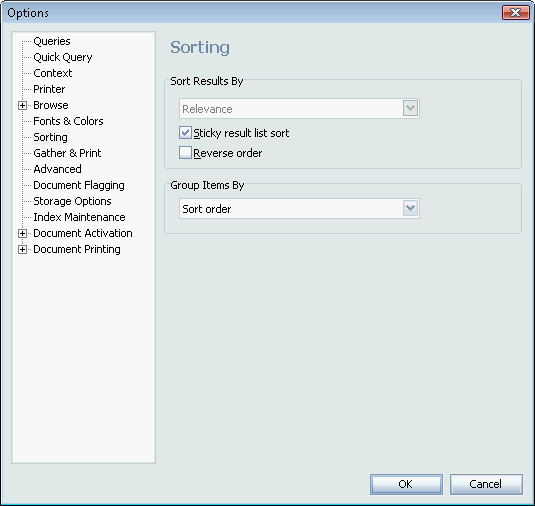Close the Options dialog window

[x=516, y=13]
